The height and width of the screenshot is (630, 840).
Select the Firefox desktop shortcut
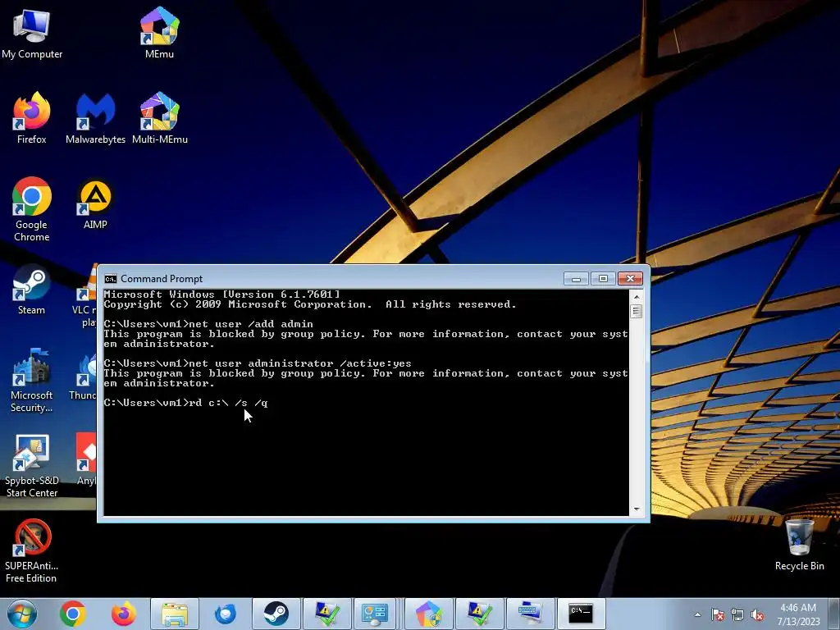pyautogui.click(x=32, y=118)
